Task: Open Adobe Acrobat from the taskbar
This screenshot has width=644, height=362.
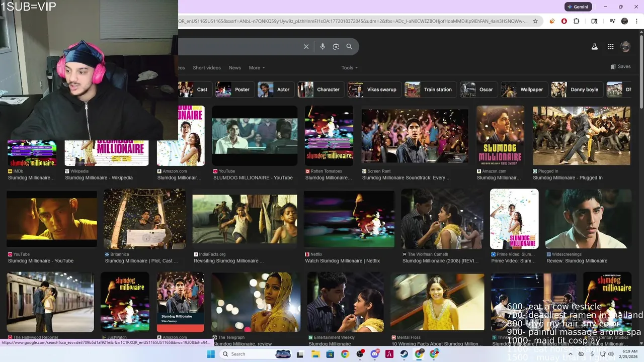Action: (389, 354)
